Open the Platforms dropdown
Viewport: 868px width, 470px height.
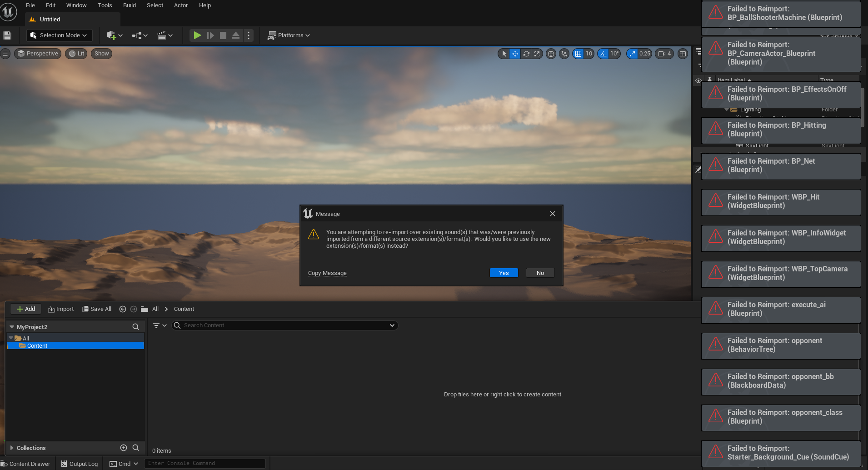pos(289,35)
